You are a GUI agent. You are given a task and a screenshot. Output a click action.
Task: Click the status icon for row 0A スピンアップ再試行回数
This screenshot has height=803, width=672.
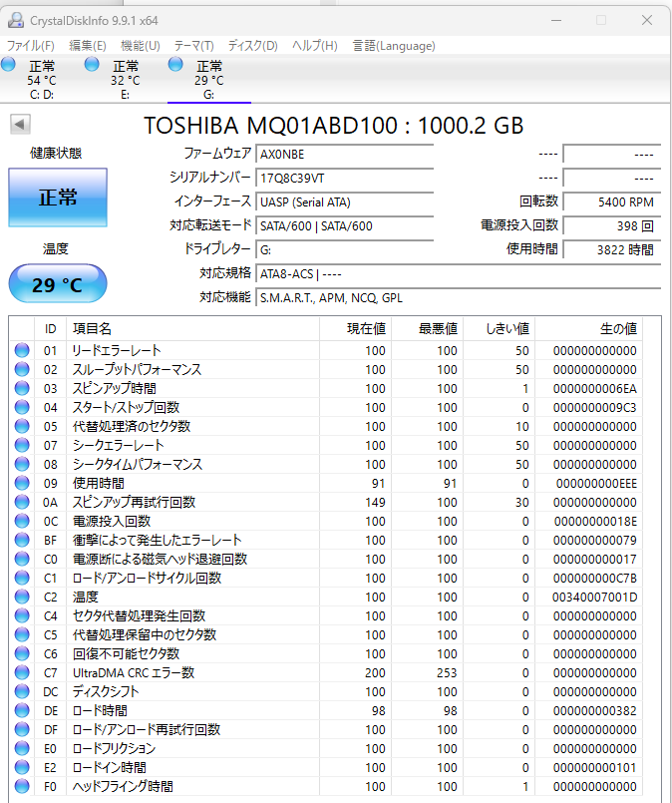[22, 502]
